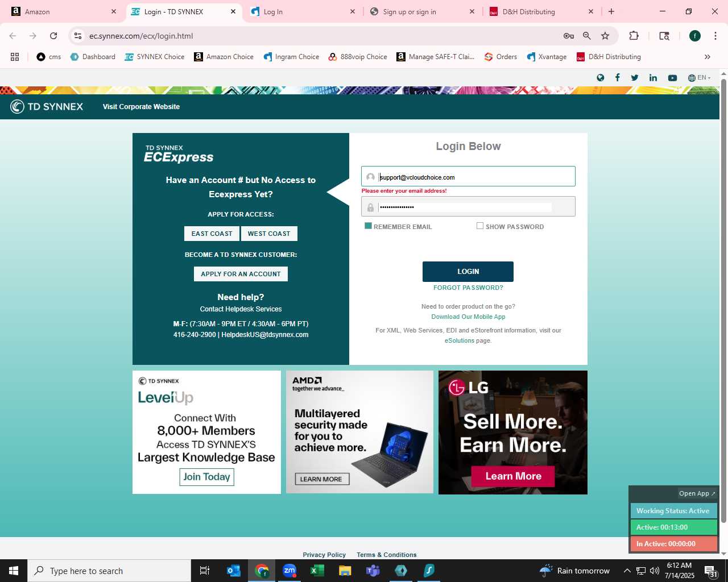Open the eSolutions page link
The height and width of the screenshot is (582, 728).
(459, 340)
